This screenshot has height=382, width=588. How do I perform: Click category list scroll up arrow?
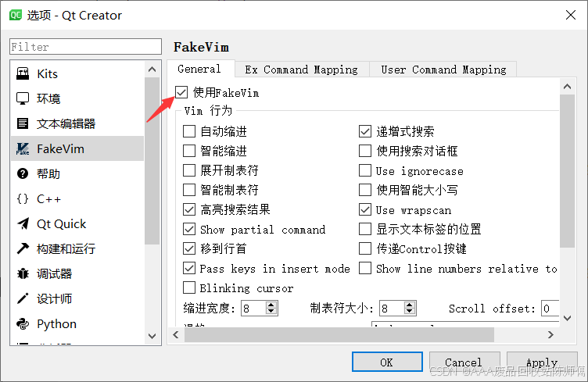click(x=152, y=70)
